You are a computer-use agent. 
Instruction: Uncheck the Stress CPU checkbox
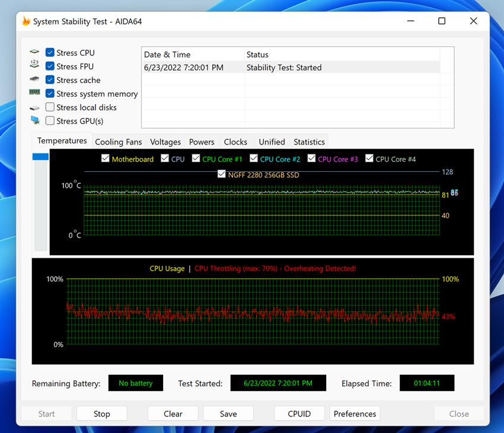click(50, 53)
